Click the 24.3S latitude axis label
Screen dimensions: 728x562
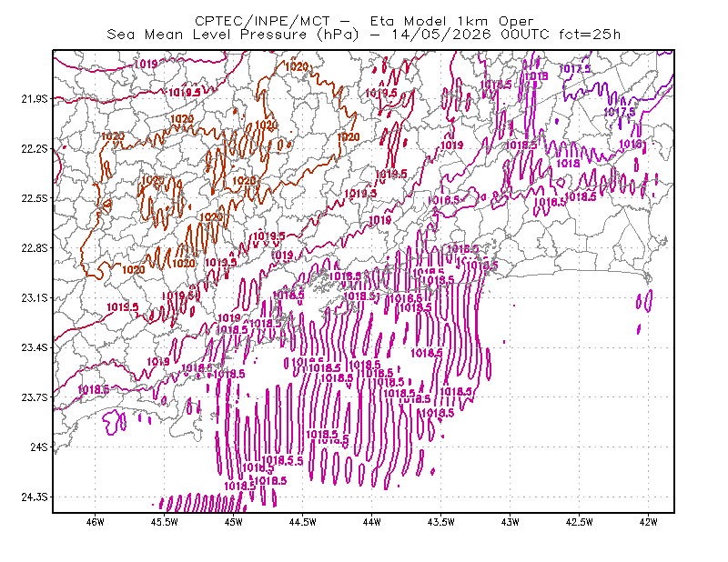click(35, 497)
